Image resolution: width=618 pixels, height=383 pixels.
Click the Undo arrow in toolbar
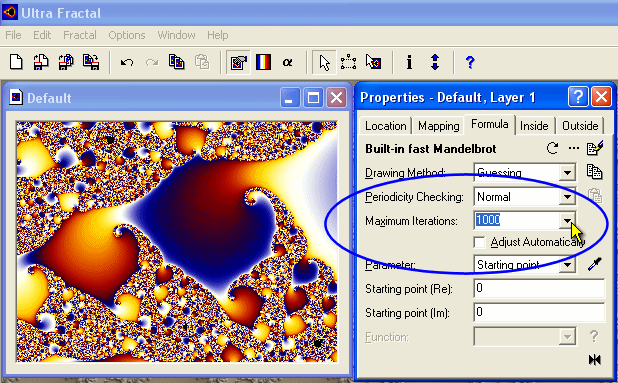click(x=127, y=62)
